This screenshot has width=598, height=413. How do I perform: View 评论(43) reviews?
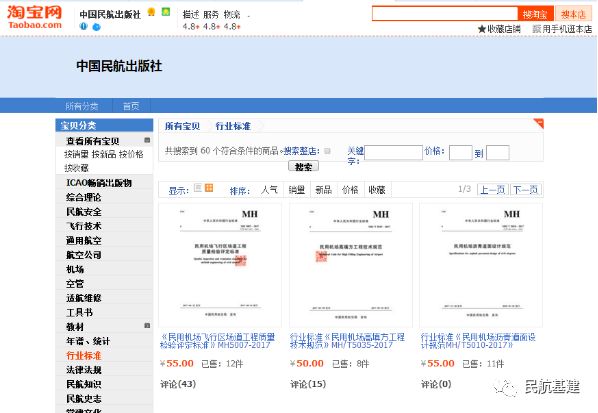[178, 384]
